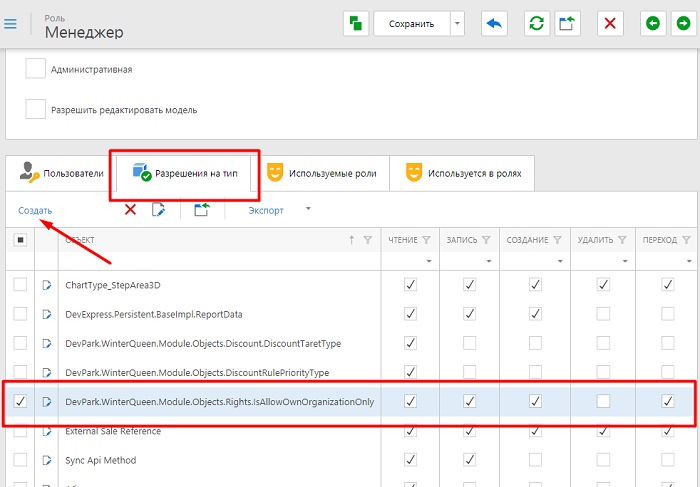The width and height of the screenshot is (700, 487).
Task: Toggle sort arrow on Объект column
Action: click(x=352, y=240)
